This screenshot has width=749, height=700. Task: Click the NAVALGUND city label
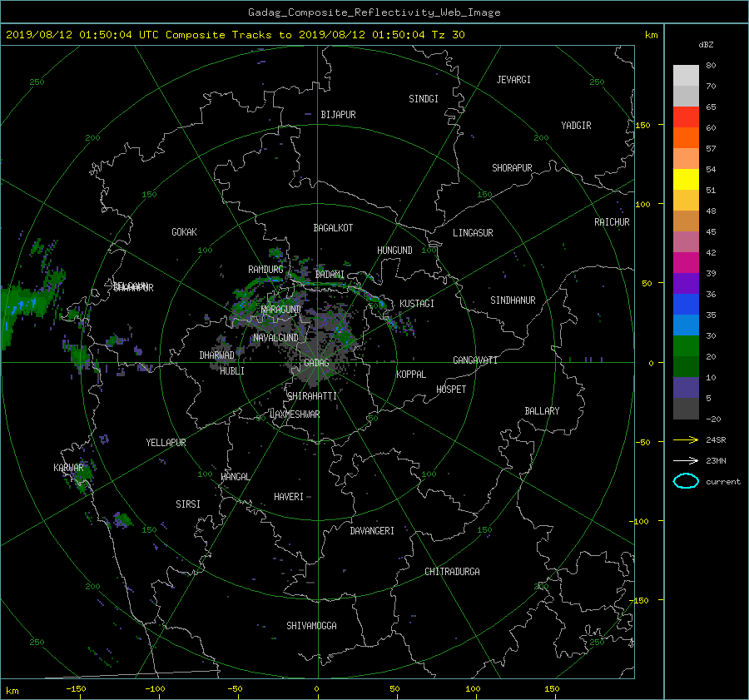pos(275,338)
